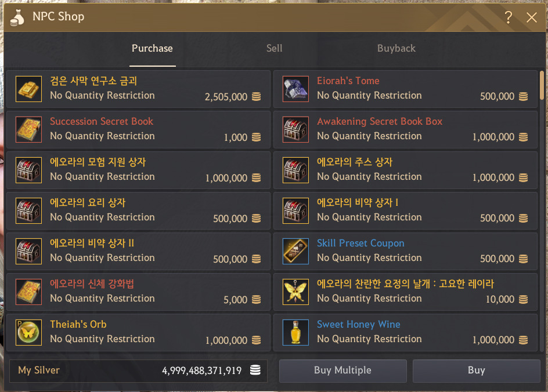548x392 pixels.
Task: Click the Buy Multiple button
Action: pyautogui.click(x=343, y=371)
